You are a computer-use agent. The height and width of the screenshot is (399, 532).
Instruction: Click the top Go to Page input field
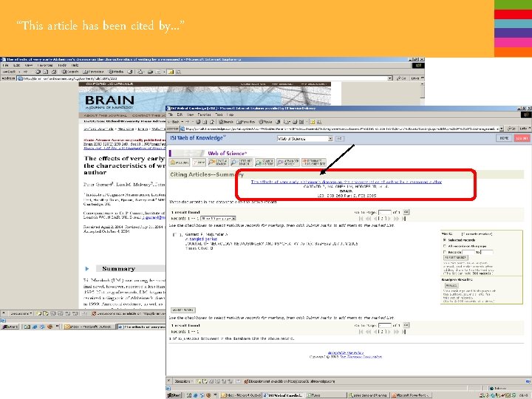pos(384,212)
